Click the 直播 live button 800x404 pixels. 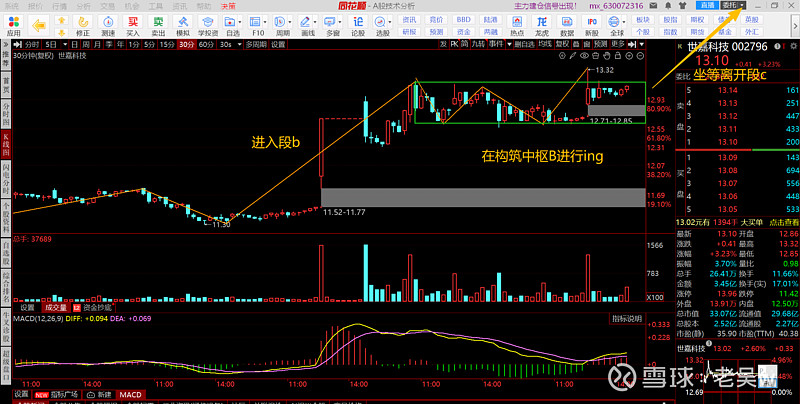pos(707,5)
